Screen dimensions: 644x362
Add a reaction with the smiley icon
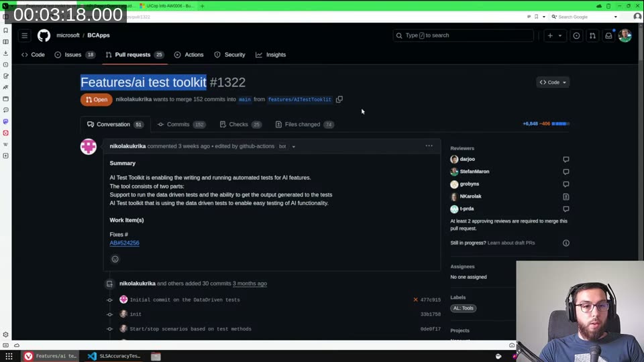(x=115, y=259)
